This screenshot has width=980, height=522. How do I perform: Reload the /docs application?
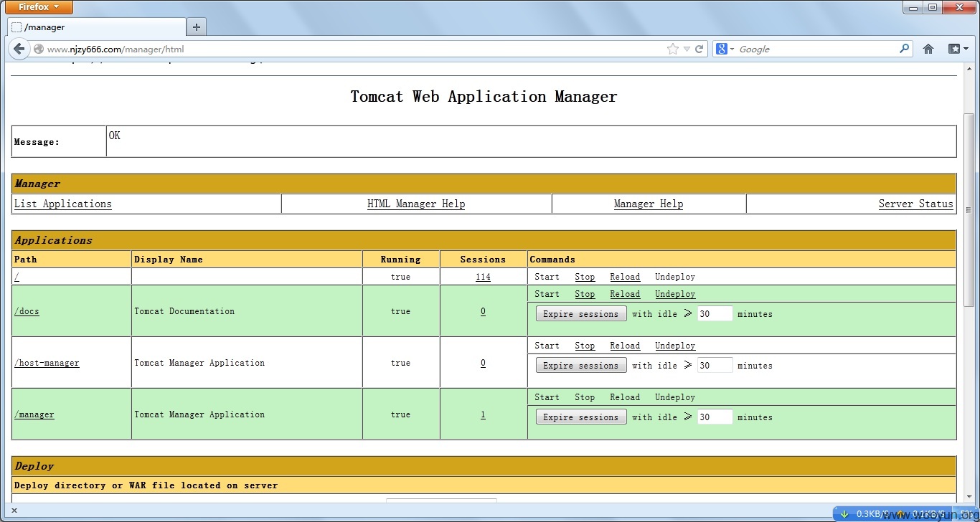[x=625, y=294]
